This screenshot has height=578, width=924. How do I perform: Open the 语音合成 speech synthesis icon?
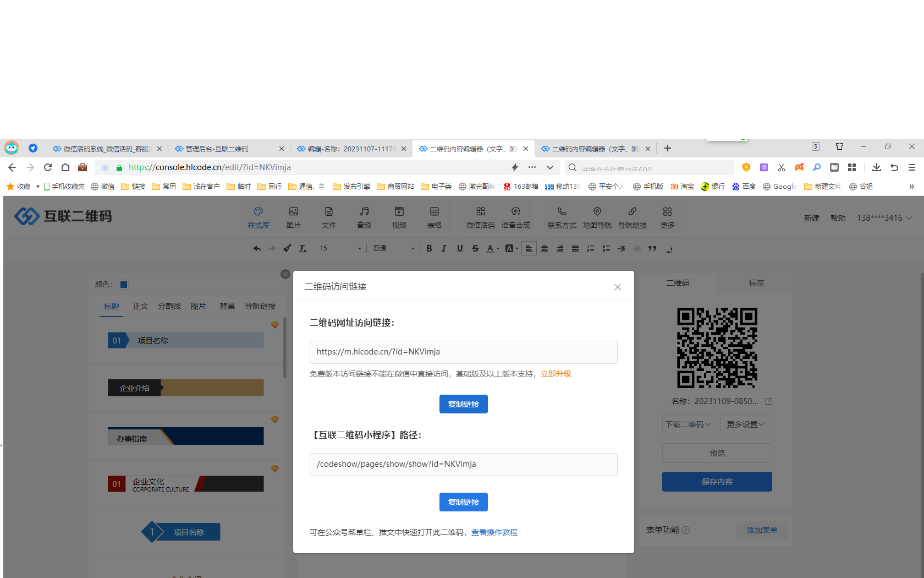point(515,217)
